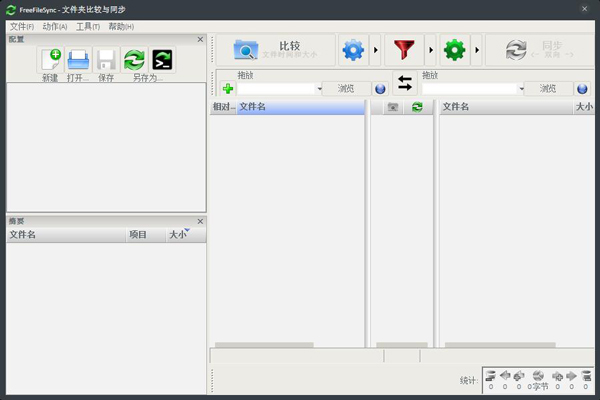Screen dimensions: 600x400
Task: Click the 打开 open configuration icon
Action: pos(78,60)
